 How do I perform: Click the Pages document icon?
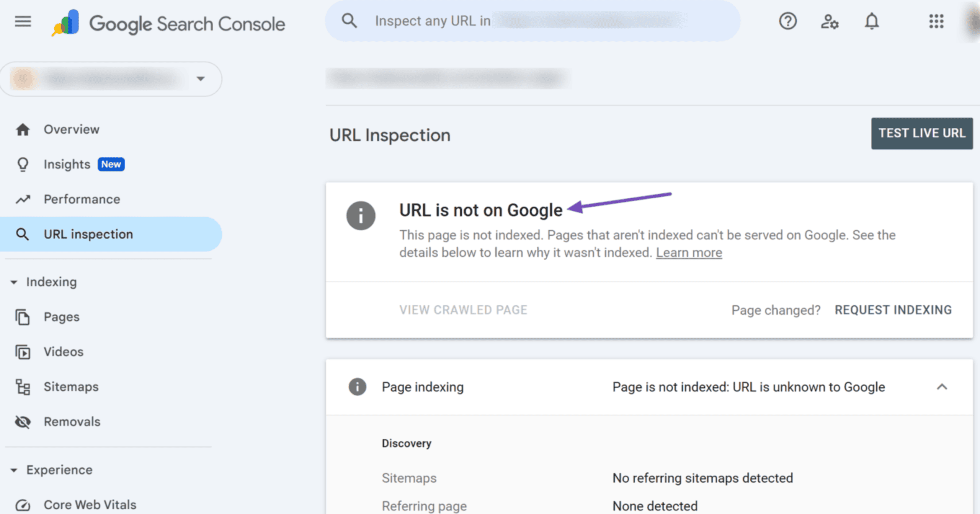[23, 317]
